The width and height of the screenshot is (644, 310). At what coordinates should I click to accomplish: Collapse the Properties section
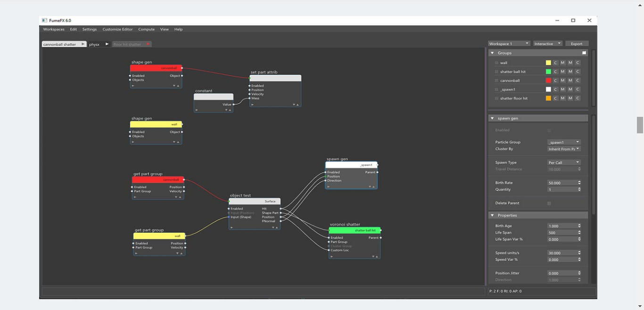(492, 215)
